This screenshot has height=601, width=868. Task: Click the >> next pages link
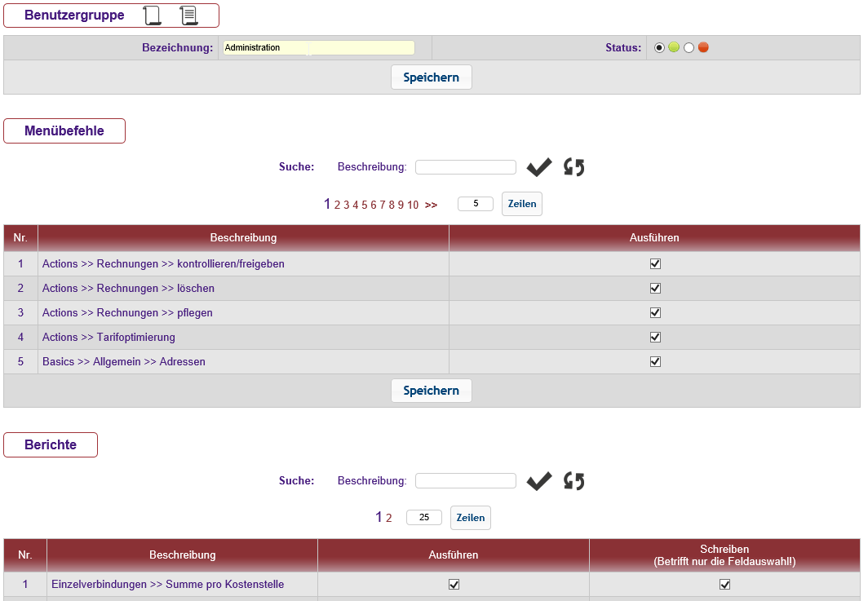coord(431,205)
